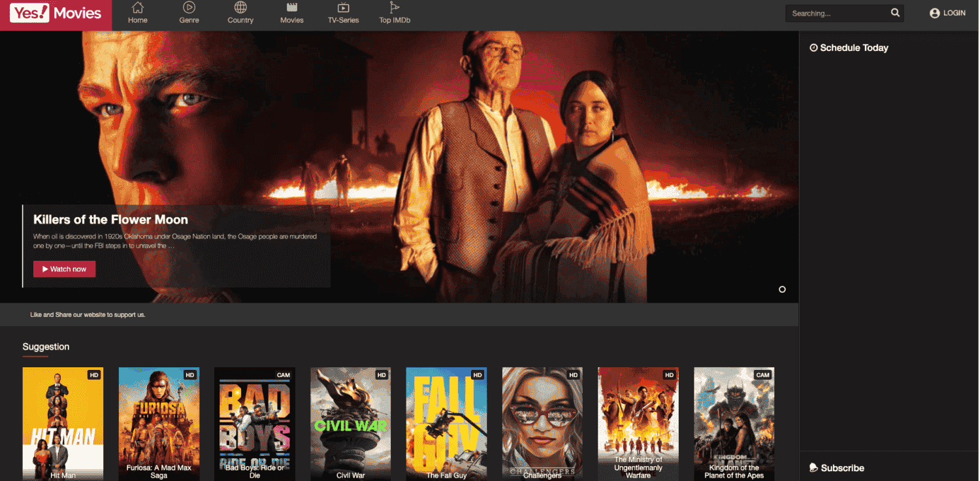The image size is (980, 481).
Task: Select the Civil War movie poster
Action: click(350, 423)
